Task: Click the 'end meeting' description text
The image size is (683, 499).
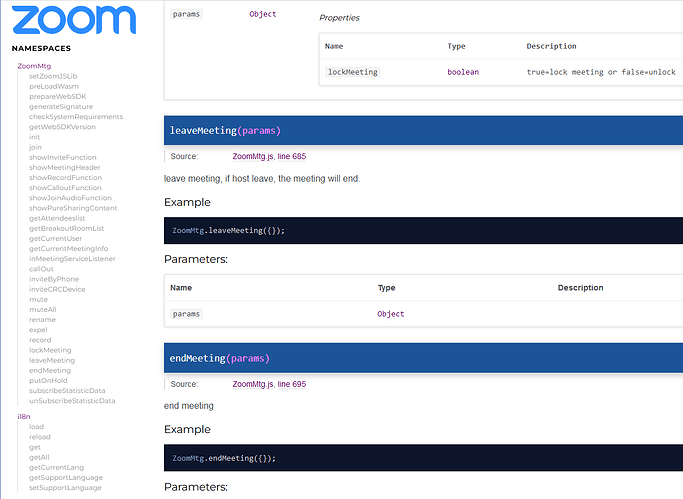Action: pos(189,406)
